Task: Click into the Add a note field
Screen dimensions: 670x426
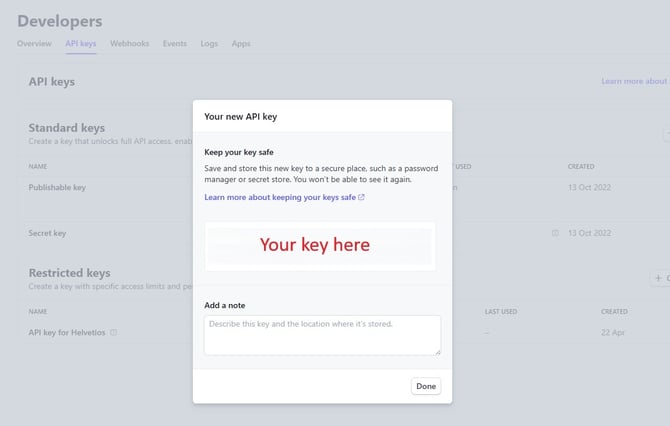Action: [322, 335]
